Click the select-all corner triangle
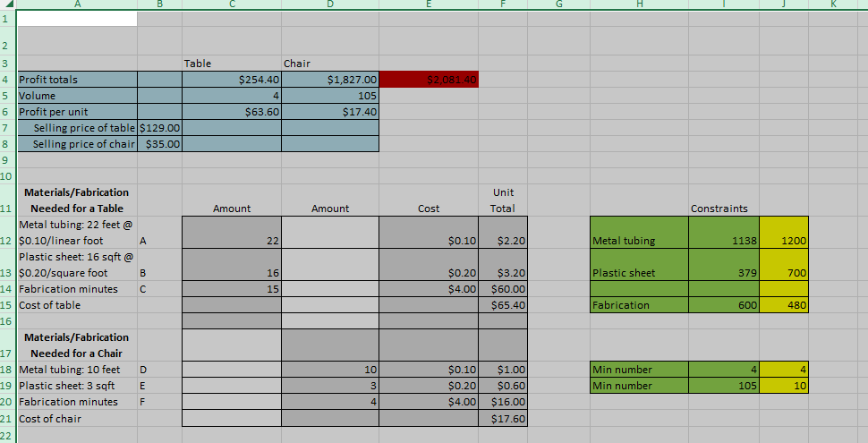 click(x=8, y=4)
